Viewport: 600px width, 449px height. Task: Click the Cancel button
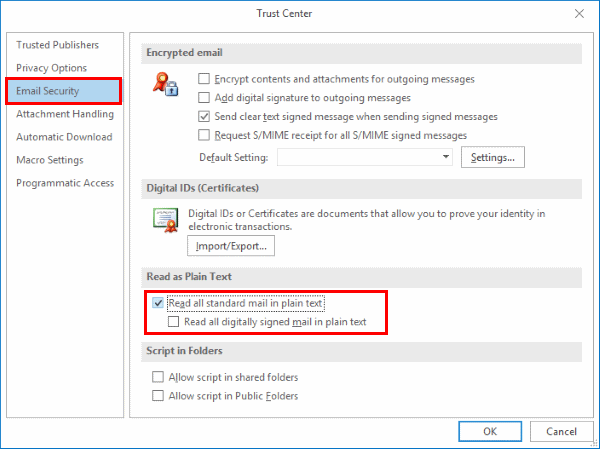click(x=561, y=431)
